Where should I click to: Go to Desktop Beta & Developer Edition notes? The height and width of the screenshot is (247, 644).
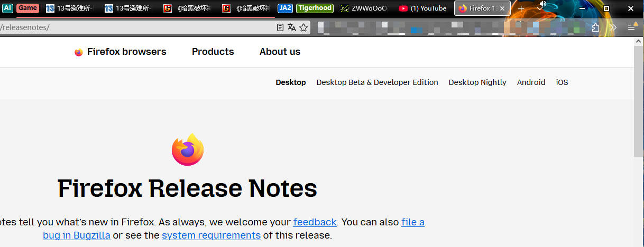(378, 82)
